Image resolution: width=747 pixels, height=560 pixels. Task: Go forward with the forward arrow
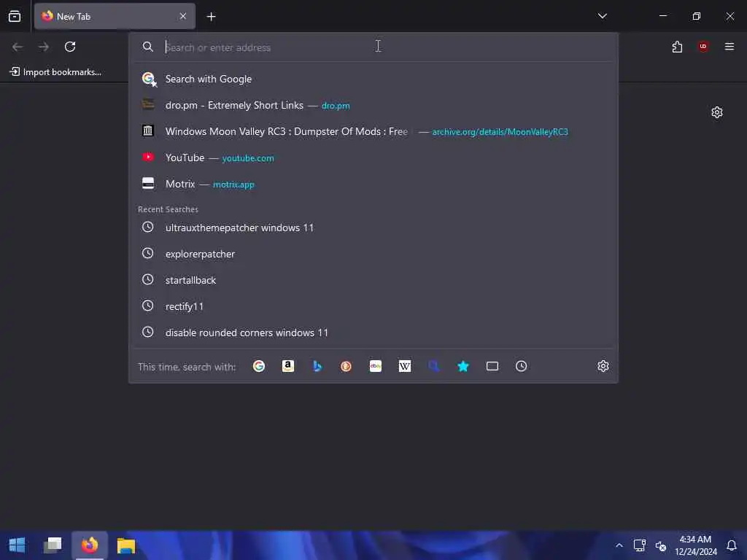44,47
